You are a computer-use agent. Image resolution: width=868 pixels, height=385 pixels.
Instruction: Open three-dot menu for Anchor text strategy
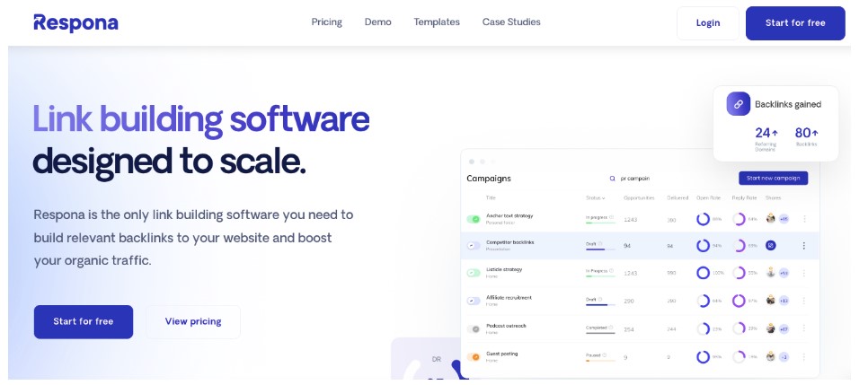click(804, 219)
